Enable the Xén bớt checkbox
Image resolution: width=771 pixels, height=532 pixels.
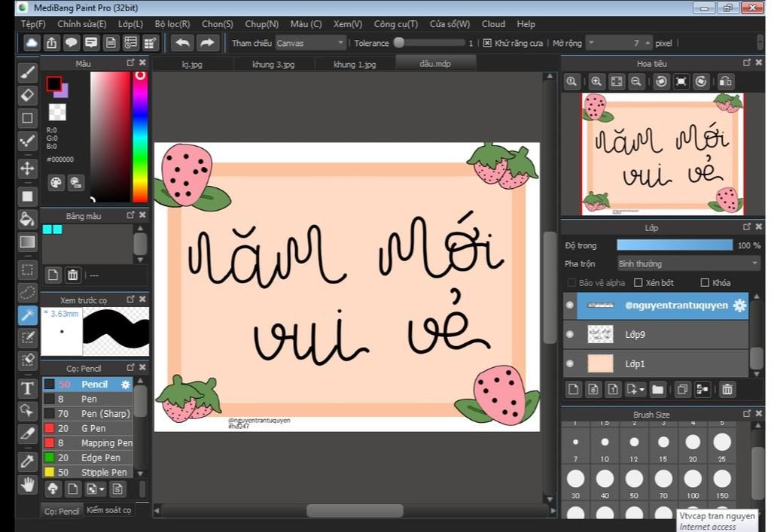(x=638, y=282)
